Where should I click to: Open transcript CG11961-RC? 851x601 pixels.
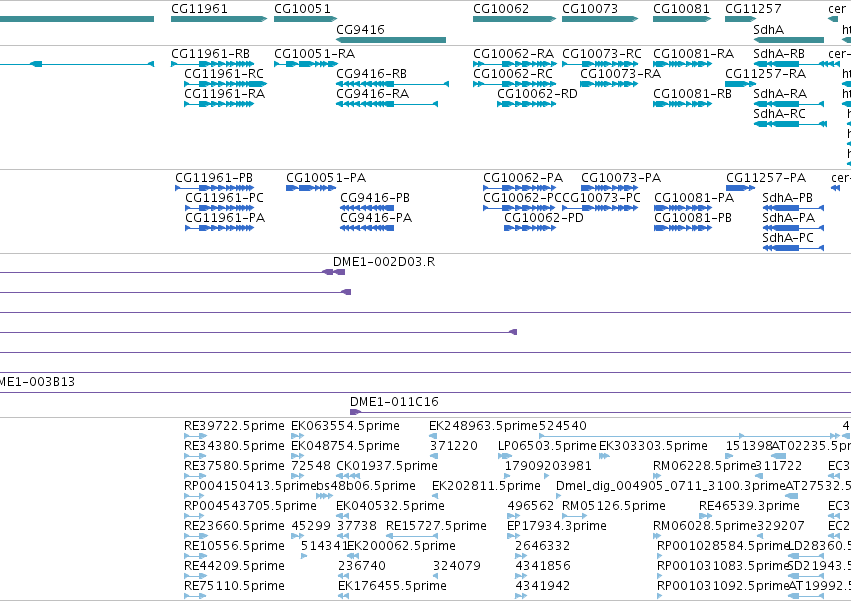pyautogui.click(x=224, y=73)
